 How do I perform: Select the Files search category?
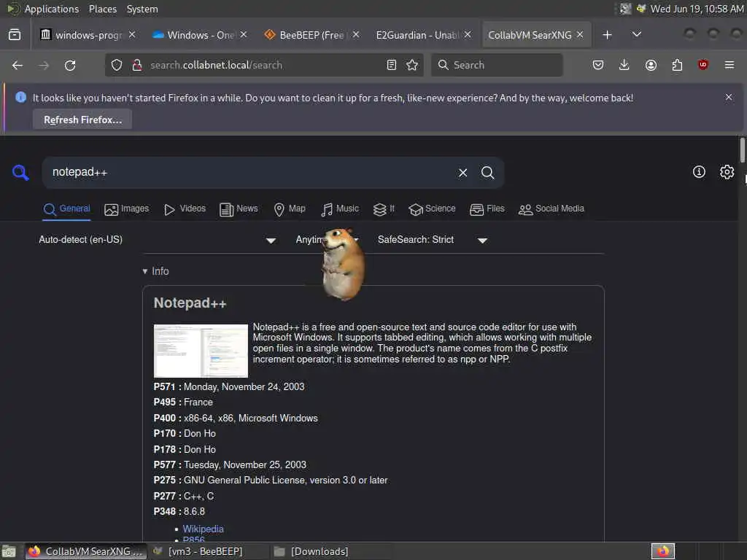(x=487, y=209)
